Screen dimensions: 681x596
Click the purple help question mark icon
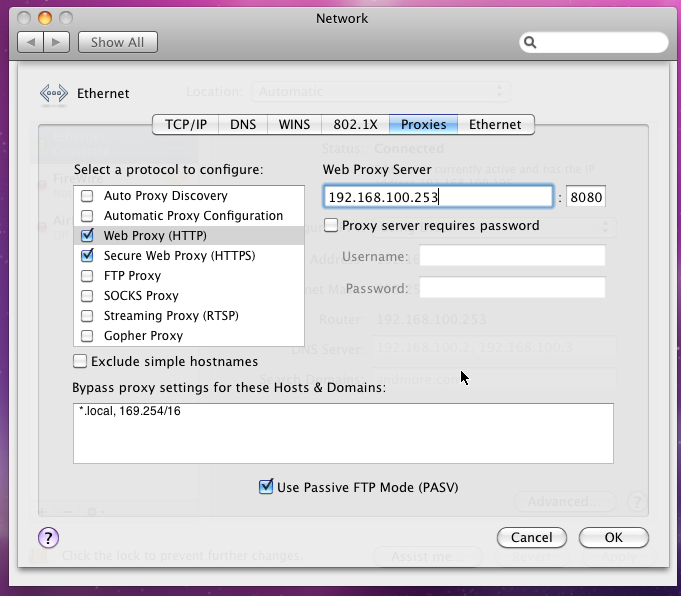48,537
